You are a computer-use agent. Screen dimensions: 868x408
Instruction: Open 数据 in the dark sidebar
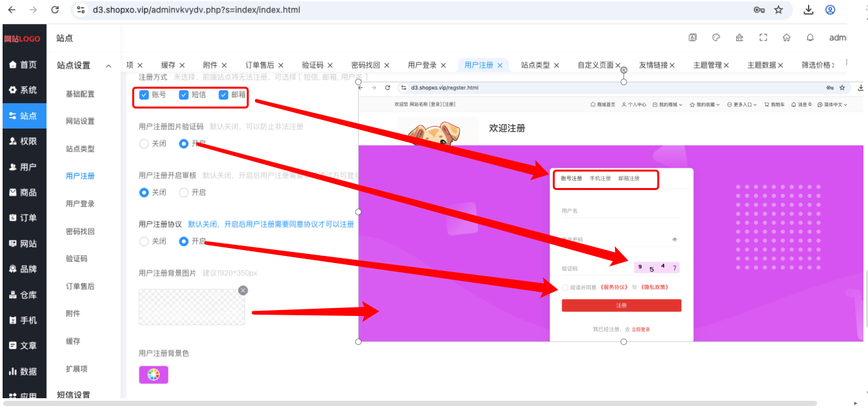click(23, 371)
